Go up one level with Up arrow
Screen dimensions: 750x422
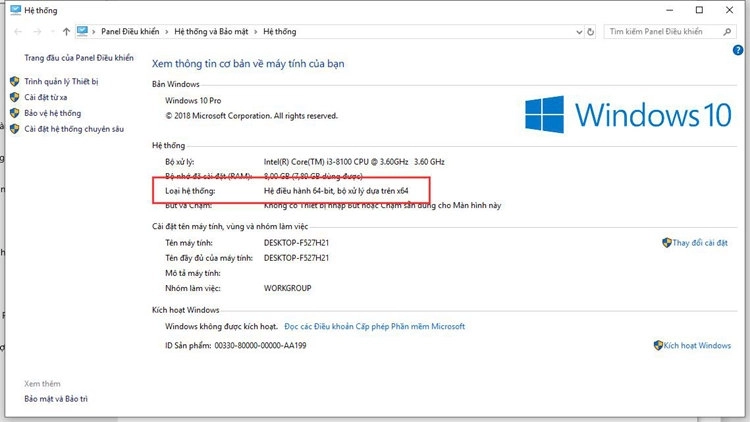[x=66, y=31]
